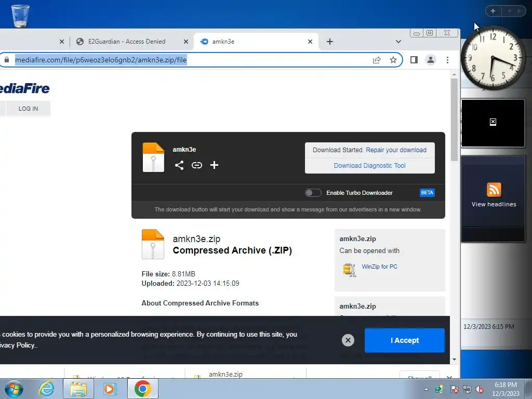Open Chrome's three-dot menu
The height and width of the screenshot is (399, 532).
[447, 60]
